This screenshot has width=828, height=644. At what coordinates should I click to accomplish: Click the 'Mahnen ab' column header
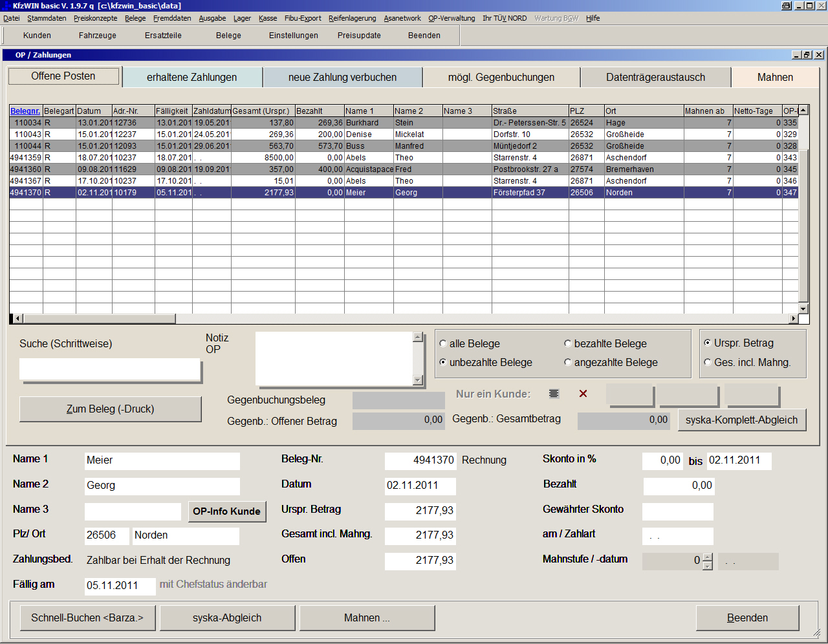pos(708,111)
